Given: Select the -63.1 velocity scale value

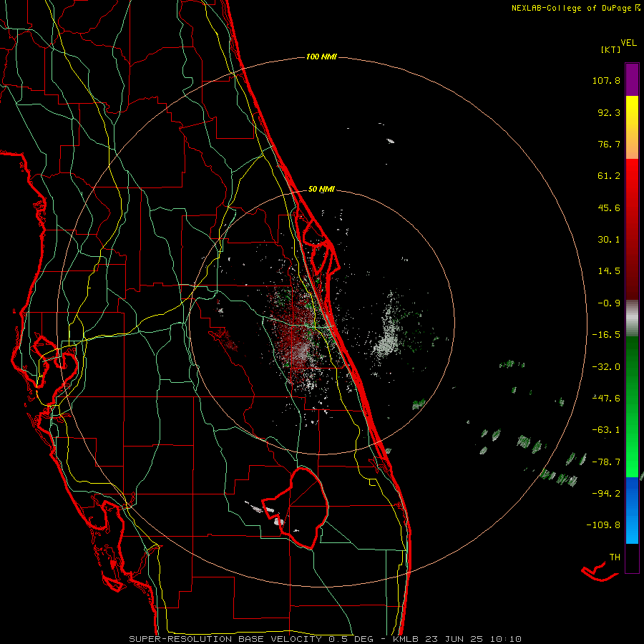Looking at the screenshot, I should click(x=606, y=430).
